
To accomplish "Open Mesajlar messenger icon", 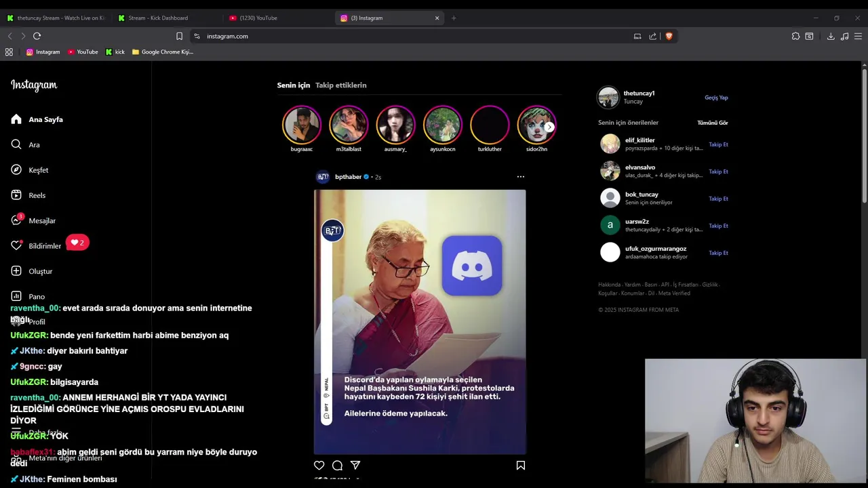I will coord(16,220).
